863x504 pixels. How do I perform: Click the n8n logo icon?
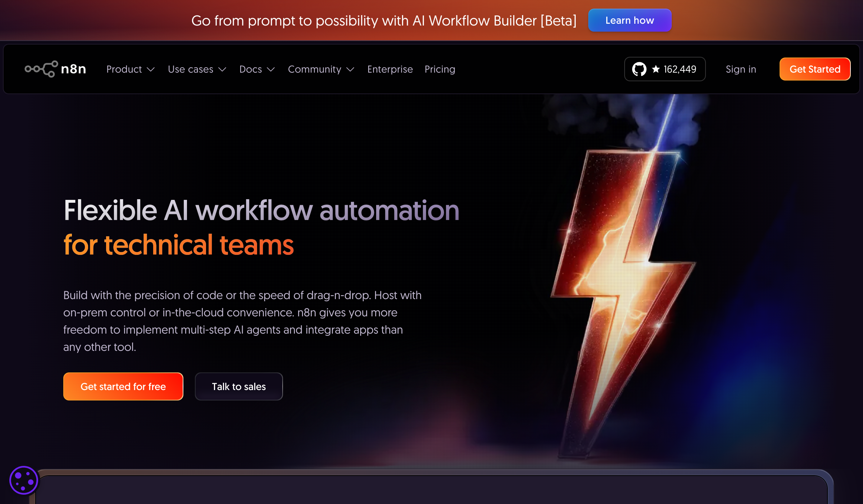click(x=41, y=69)
